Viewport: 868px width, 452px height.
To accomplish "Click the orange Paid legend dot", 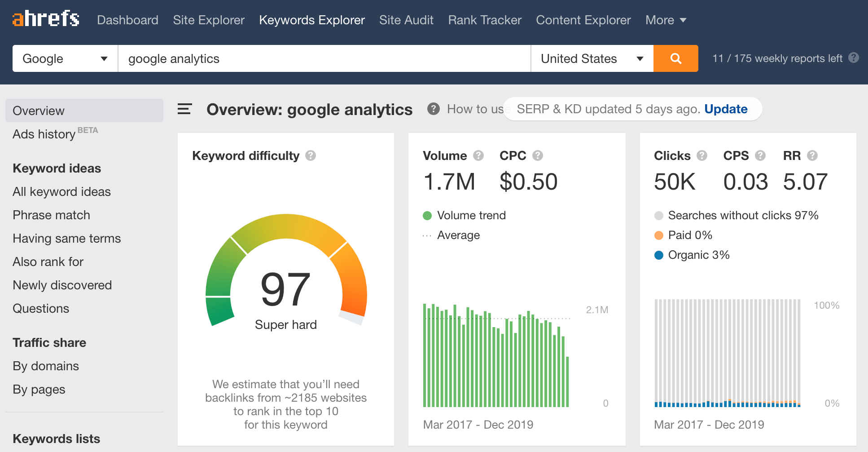I will click(659, 235).
